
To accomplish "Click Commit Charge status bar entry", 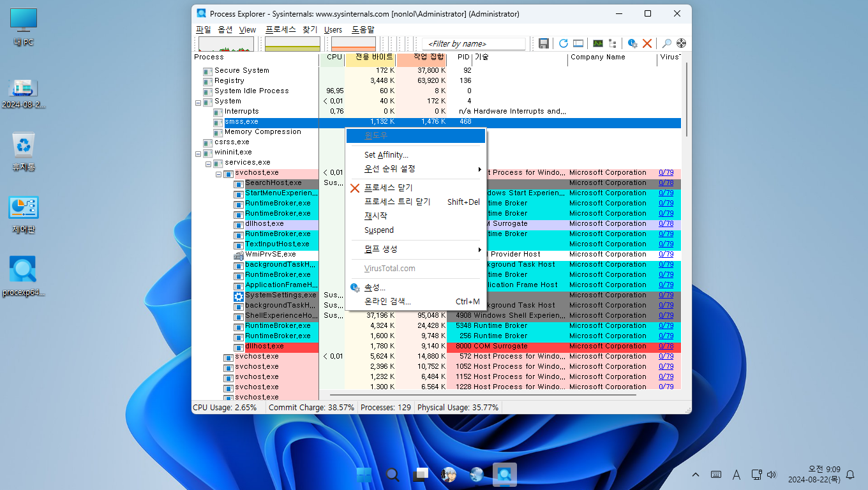I will (x=311, y=407).
